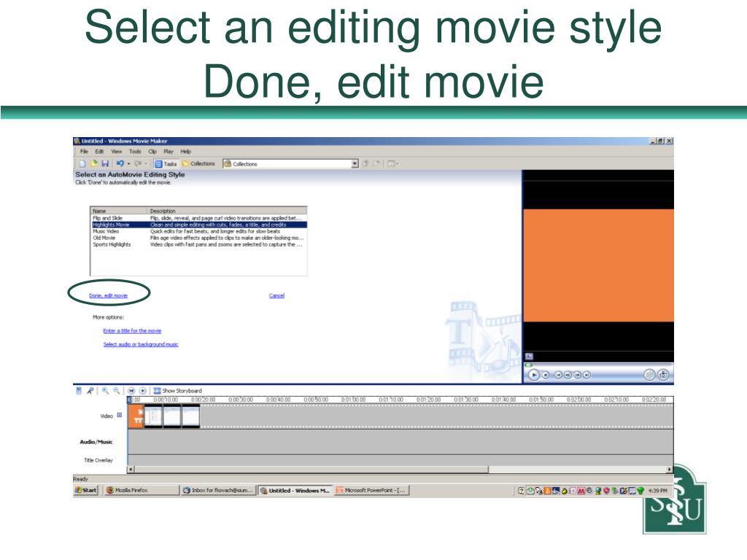Viewport: 747px width, 560px height.
Task: Click the Split Clip icon
Action: tap(649, 375)
